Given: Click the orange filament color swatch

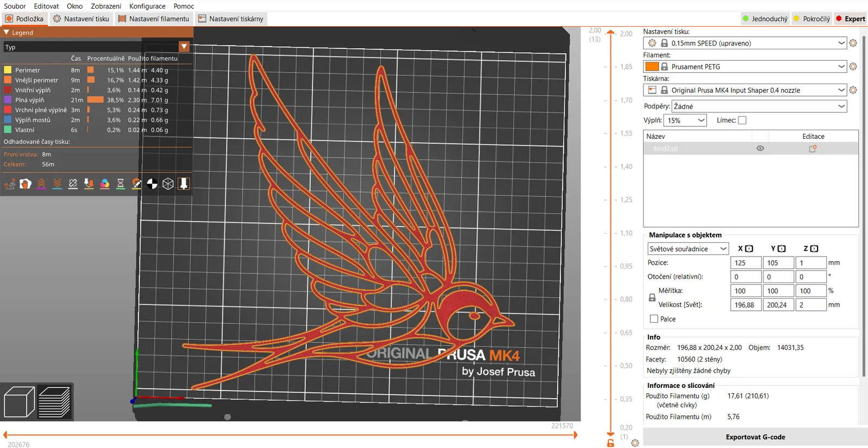Looking at the screenshot, I should point(652,67).
